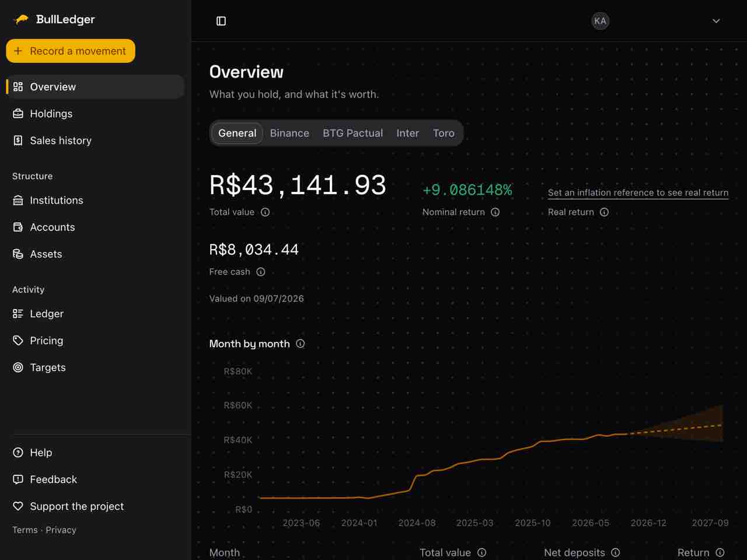
Task: Click the Institutions bank icon
Action: click(x=18, y=200)
